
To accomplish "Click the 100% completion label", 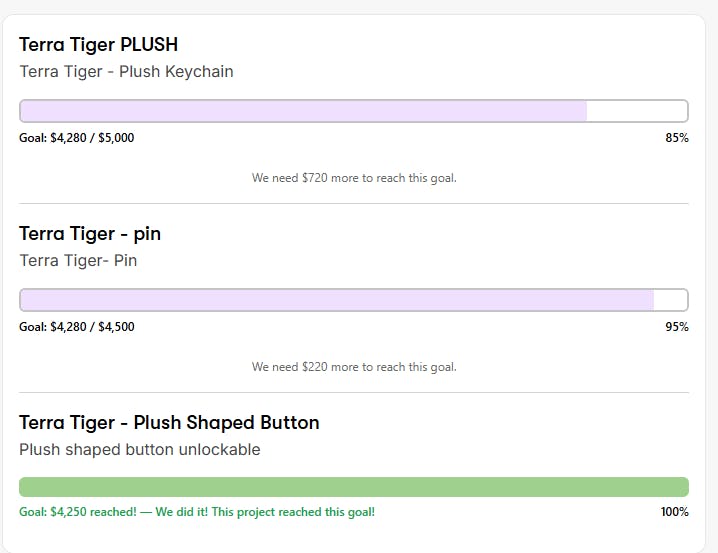I will 674,512.
